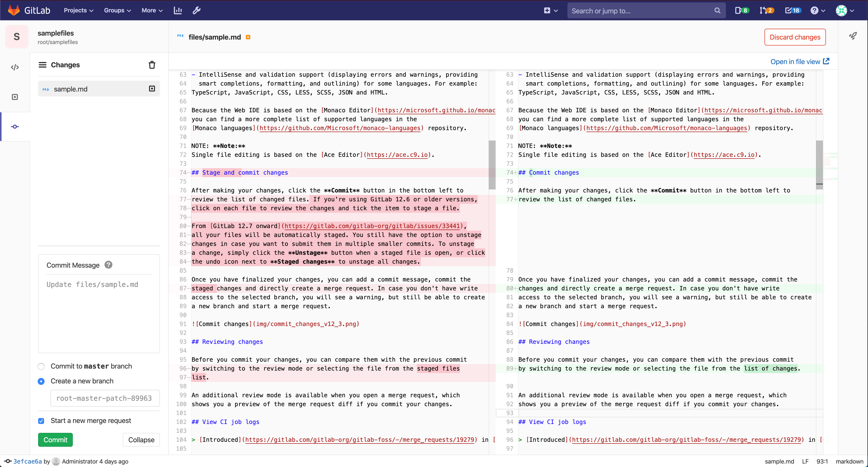This screenshot has height=467, width=868.
Task: Open the To-Do list icon showing 18
Action: click(792, 10)
